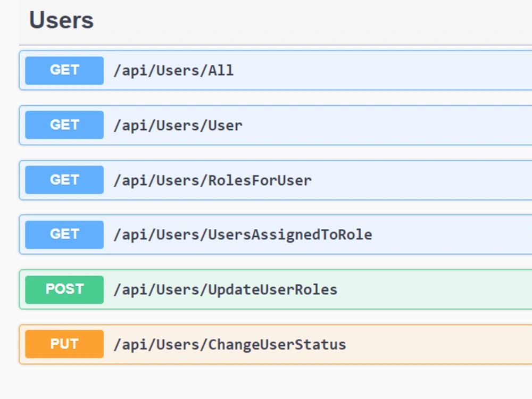The width and height of the screenshot is (532, 399).
Task: Open the /api/Users/All path link
Action: (173, 71)
